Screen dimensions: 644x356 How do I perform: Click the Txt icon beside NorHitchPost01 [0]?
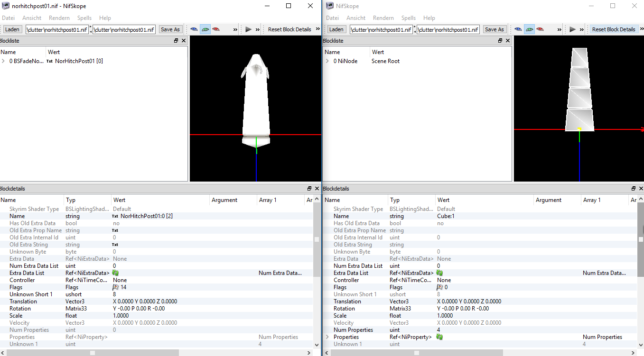[49, 61]
